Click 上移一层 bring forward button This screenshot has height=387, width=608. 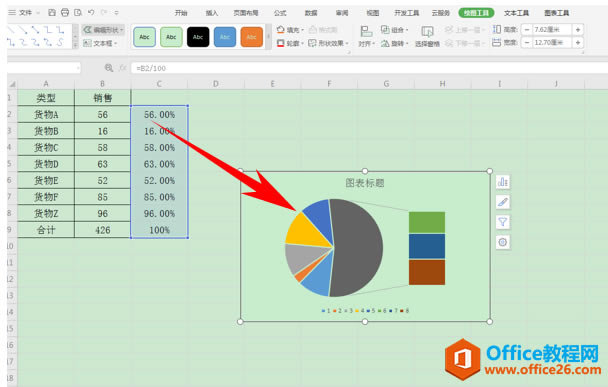pos(465,29)
